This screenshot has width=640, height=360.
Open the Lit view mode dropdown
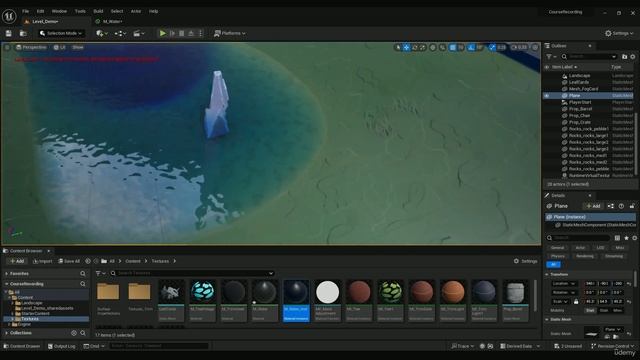[60, 47]
